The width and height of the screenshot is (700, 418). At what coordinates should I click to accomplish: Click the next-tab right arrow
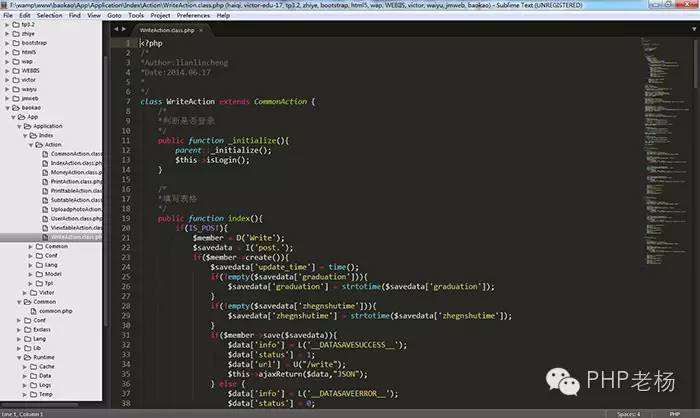[x=124, y=29]
